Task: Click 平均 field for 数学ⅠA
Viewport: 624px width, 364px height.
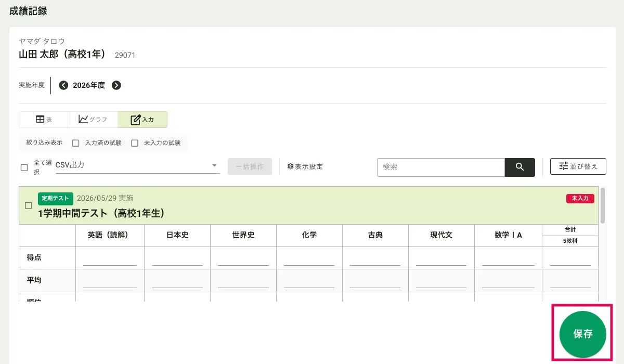Action: (x=508, y=281)
